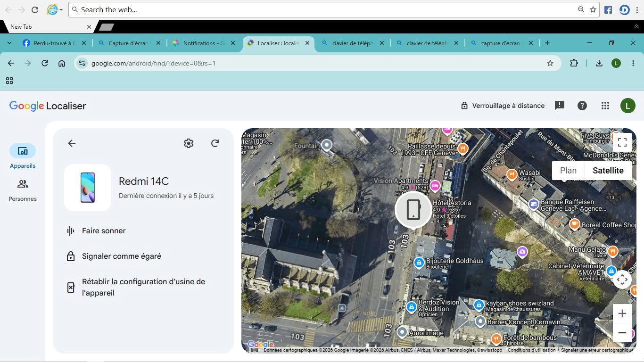Viewport: 644px width, 362px height.
Task: View site information icon beside the URL
Action: tap(83, 63)
